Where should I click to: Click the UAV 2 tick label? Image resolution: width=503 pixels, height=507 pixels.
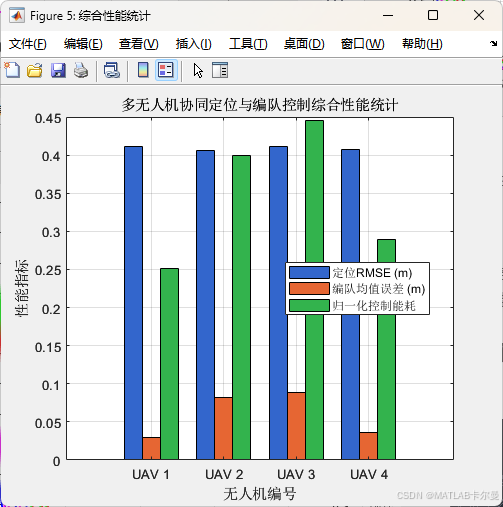(224, 474)
